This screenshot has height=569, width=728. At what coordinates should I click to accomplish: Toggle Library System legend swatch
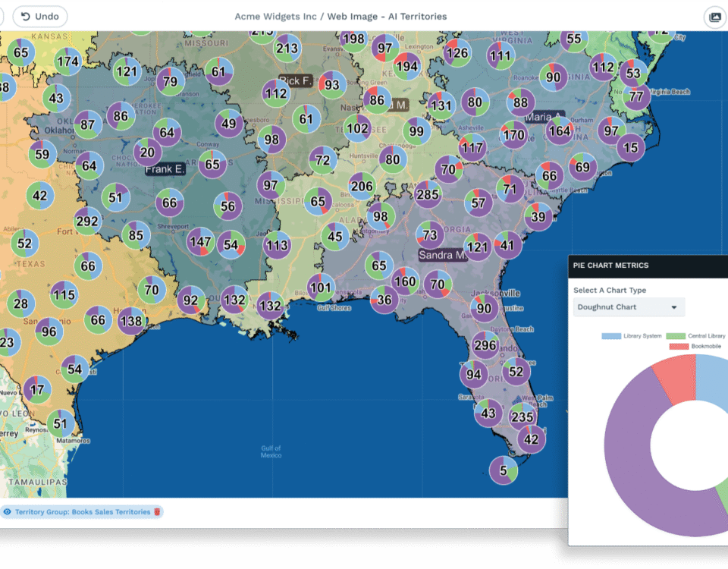pyautogui.click(x=611, y=336)
